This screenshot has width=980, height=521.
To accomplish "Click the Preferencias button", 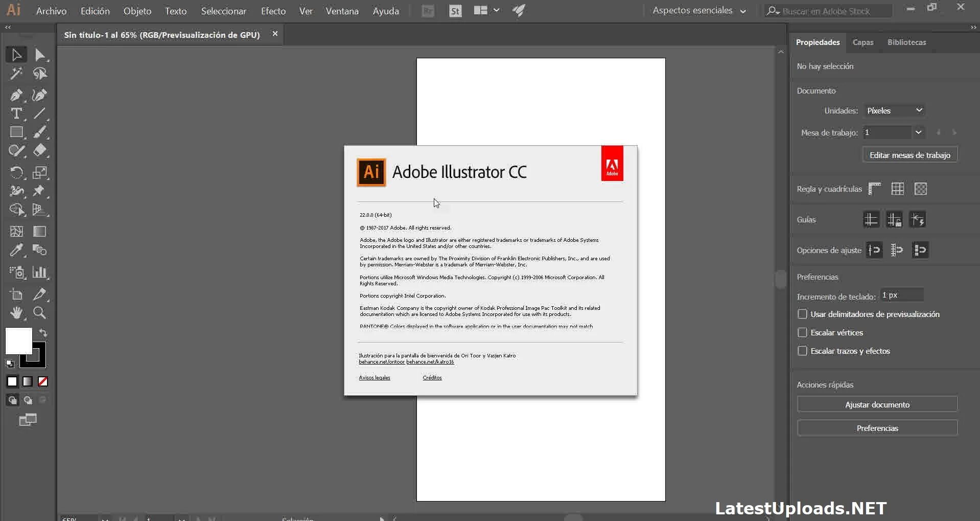I will [x=877, y=428].
